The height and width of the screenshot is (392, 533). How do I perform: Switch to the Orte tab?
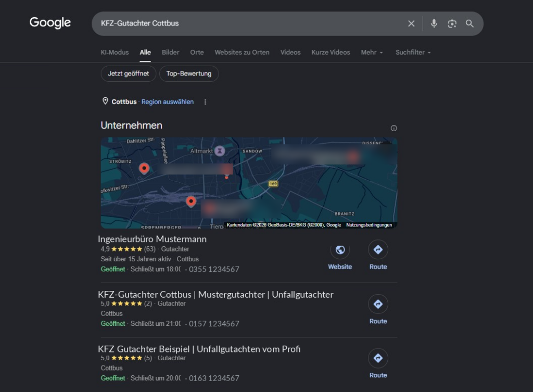(x=197, y=53)
